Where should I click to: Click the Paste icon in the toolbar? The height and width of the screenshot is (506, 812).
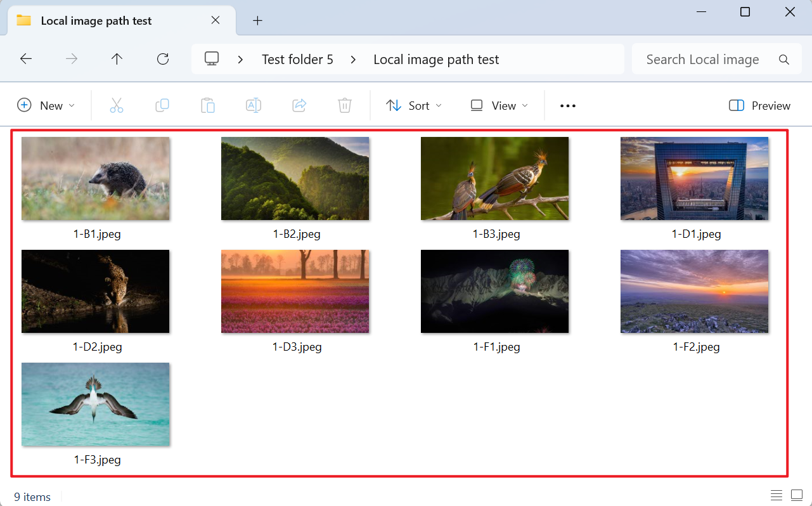(208, 105)
